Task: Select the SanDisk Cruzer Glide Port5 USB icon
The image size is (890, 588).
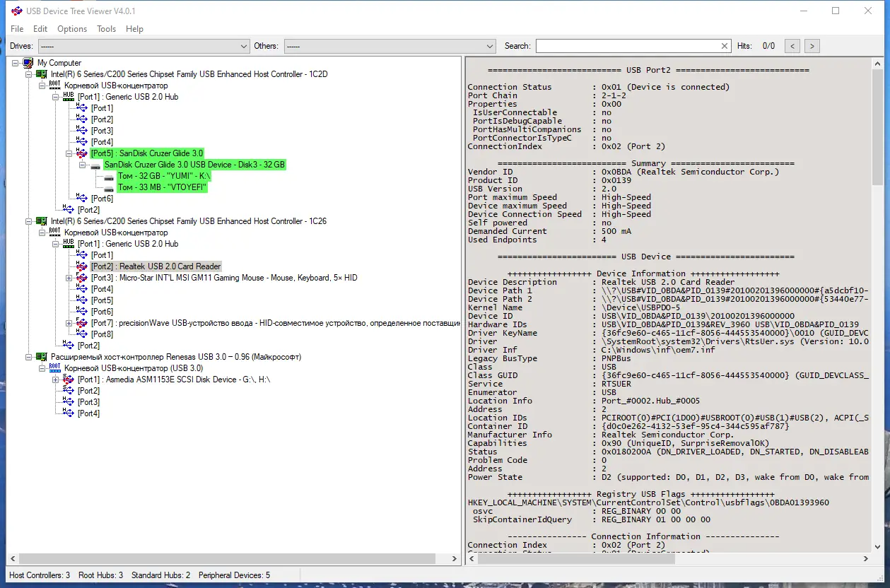Action: point(82,153)
